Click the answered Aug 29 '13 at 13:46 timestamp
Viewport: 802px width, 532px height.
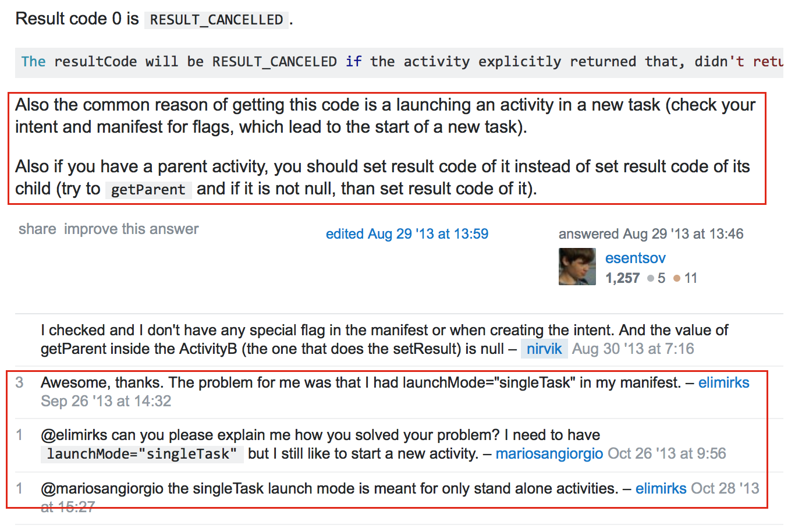651,234
